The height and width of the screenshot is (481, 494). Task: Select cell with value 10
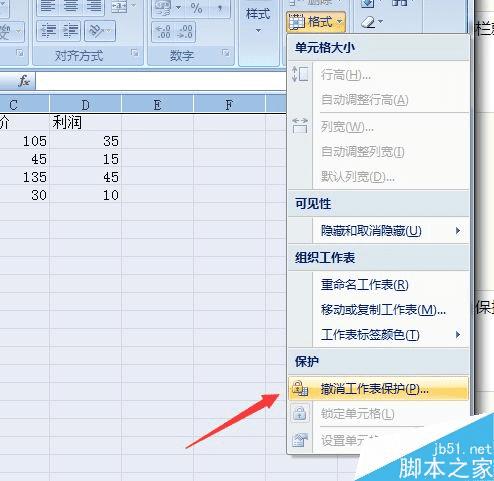pos(86,195)
